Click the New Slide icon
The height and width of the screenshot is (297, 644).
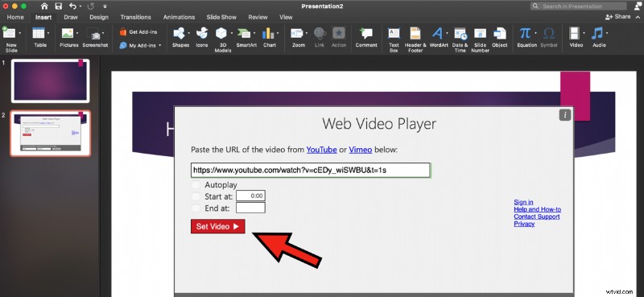(x=9, y=34)
